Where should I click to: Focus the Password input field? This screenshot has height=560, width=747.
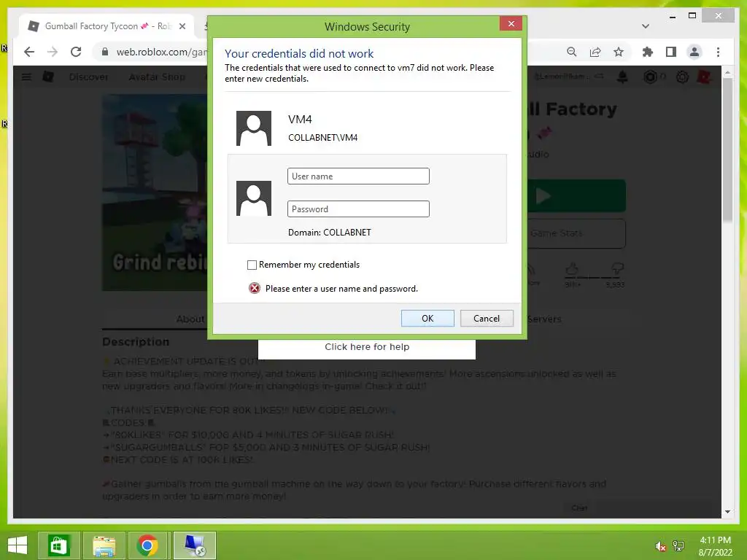[x=358, y=209]
